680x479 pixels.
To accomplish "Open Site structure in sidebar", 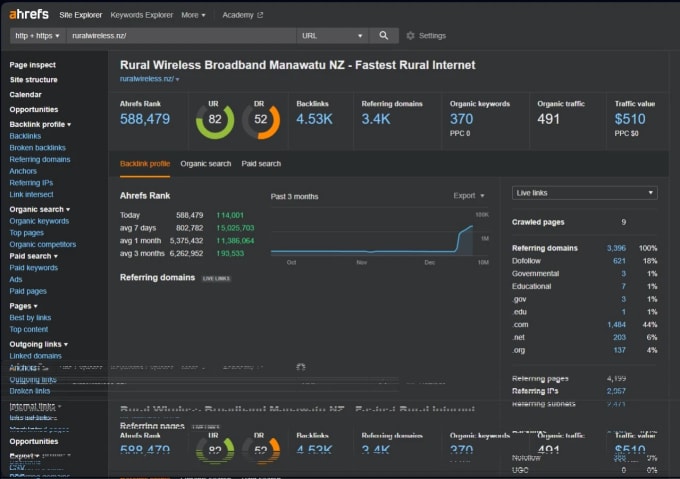I will point(33,80).
